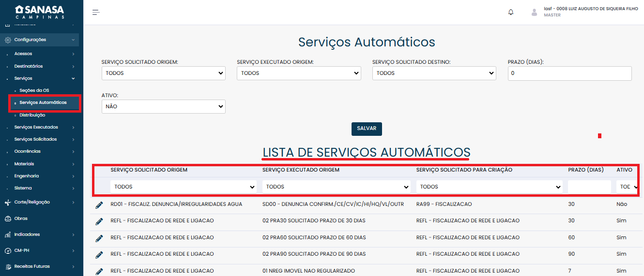
Task: Click pencil icon for PRA30 30 dias row
Action: (x=99, y=221)
